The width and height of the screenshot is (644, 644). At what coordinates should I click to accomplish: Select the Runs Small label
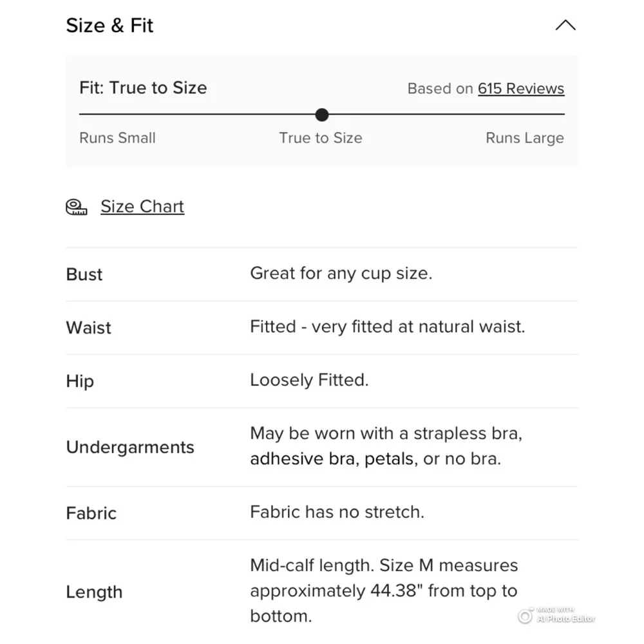point(117,138)
